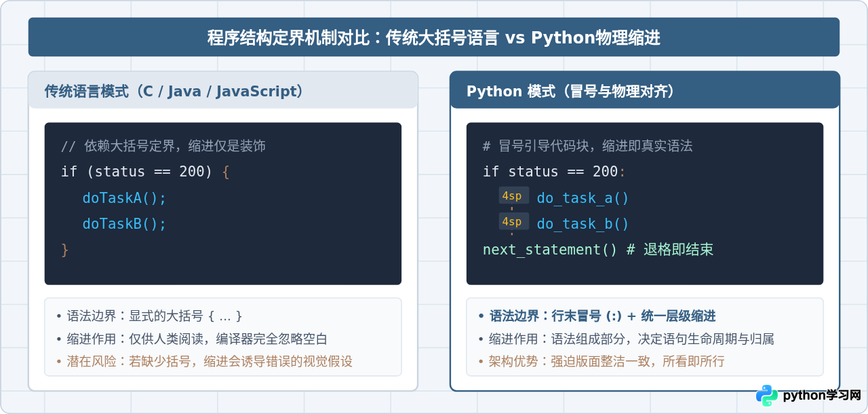Screen dimensions: 868x414
Task: Click the bullet 缩进作用:仅供人类阅读
Action: (x=192, y=339)
